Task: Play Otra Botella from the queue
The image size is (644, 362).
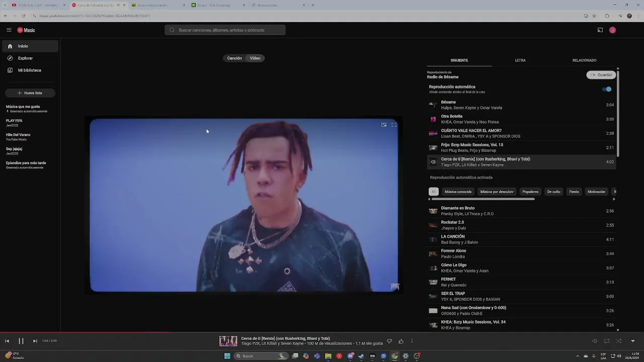Action: (x=521, y=119)
